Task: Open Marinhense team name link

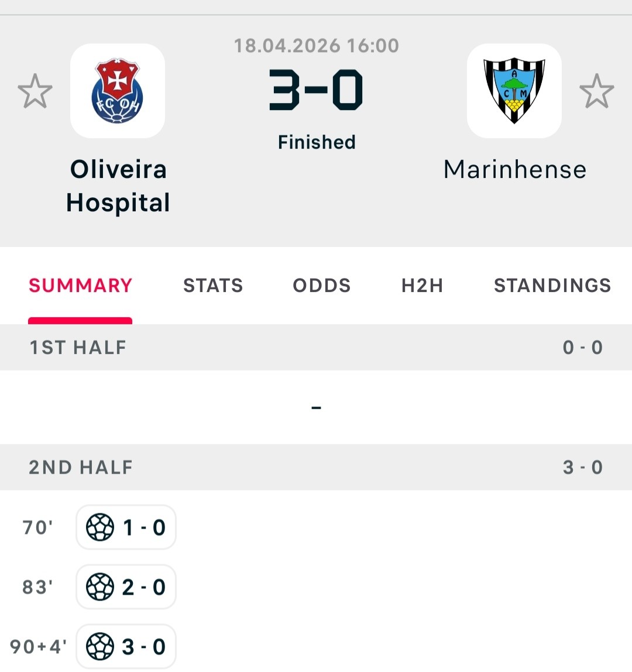Action: [514, 169]
